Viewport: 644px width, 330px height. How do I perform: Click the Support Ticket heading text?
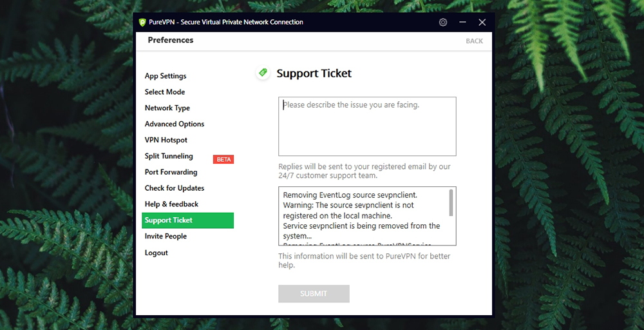pos(314,73)
